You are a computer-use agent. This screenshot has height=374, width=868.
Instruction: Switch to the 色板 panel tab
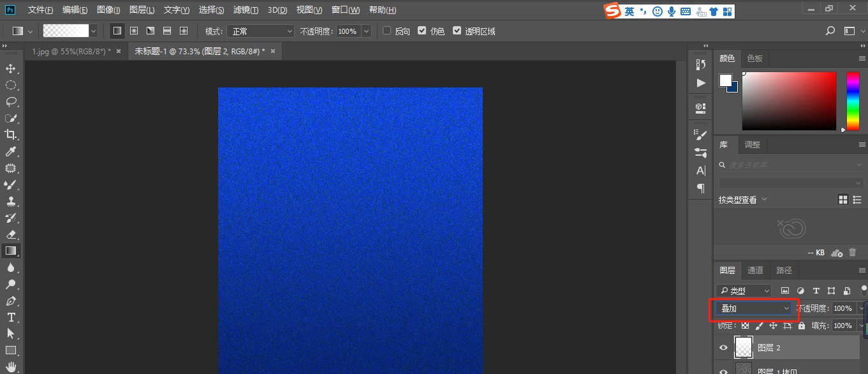(x=754, y=58)
